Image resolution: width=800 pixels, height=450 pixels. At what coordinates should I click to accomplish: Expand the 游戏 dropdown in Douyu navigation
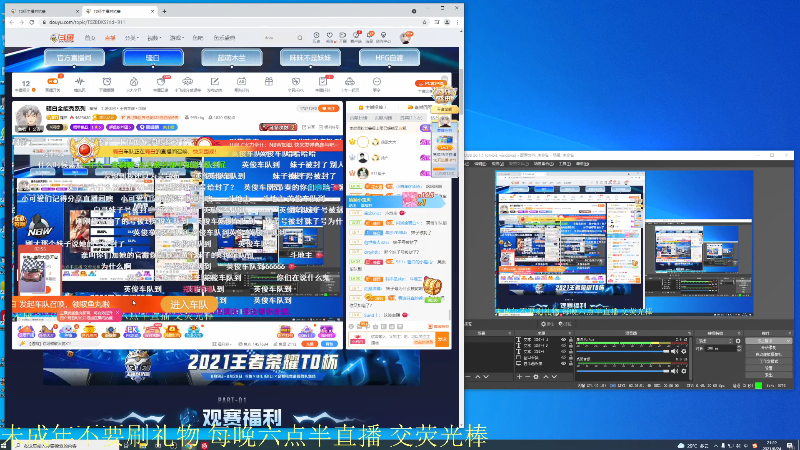click(x=177, y=38)
